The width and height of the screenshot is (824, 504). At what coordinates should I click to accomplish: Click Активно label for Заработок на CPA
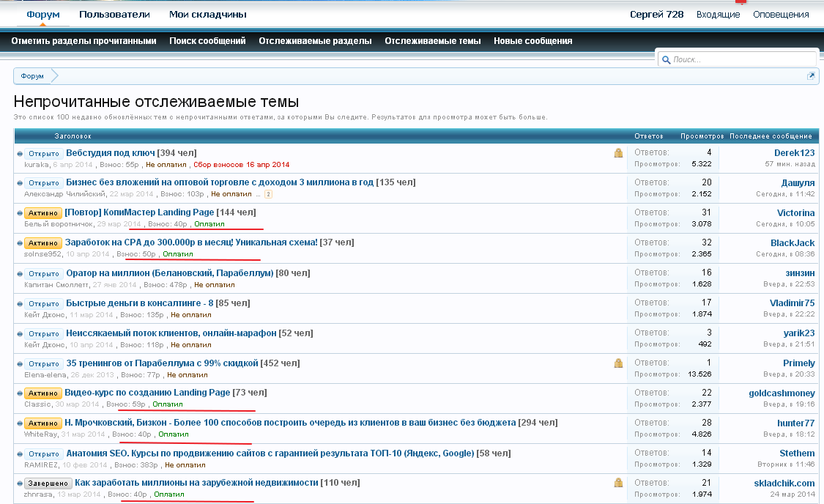[43, 242]
